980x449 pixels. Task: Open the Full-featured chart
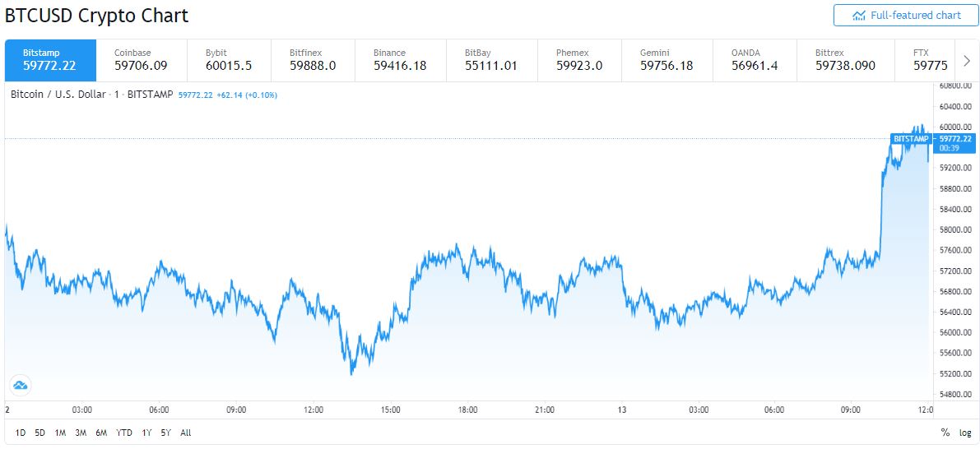coord(906,15)
